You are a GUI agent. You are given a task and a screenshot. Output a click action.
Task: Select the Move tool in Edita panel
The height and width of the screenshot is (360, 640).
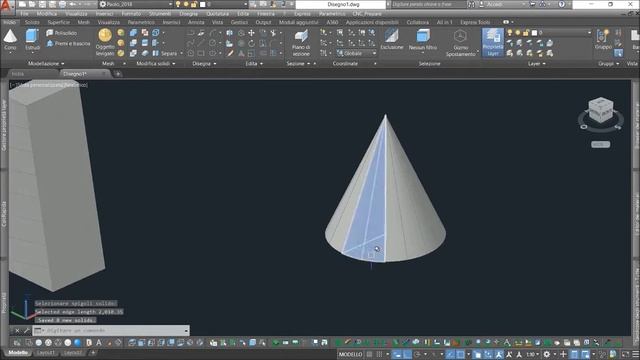click(251, 33)
